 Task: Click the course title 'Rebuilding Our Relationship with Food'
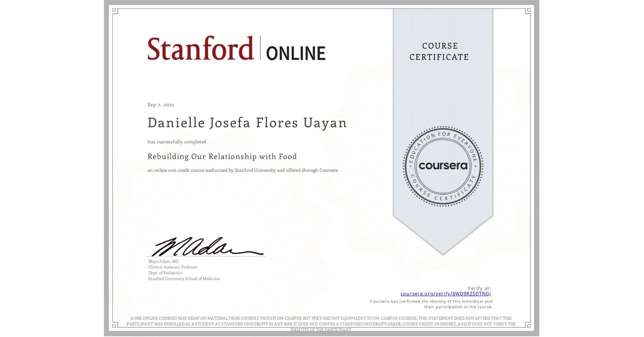[222, 157]
